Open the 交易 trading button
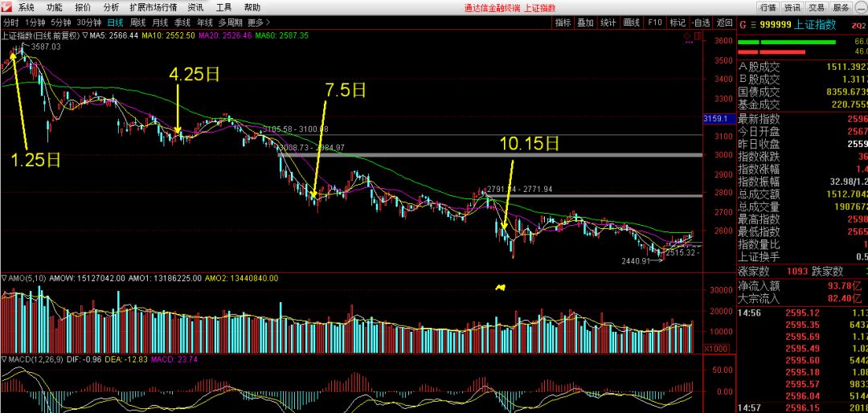The width and height of the screenshot is (868, 413). 817,8
